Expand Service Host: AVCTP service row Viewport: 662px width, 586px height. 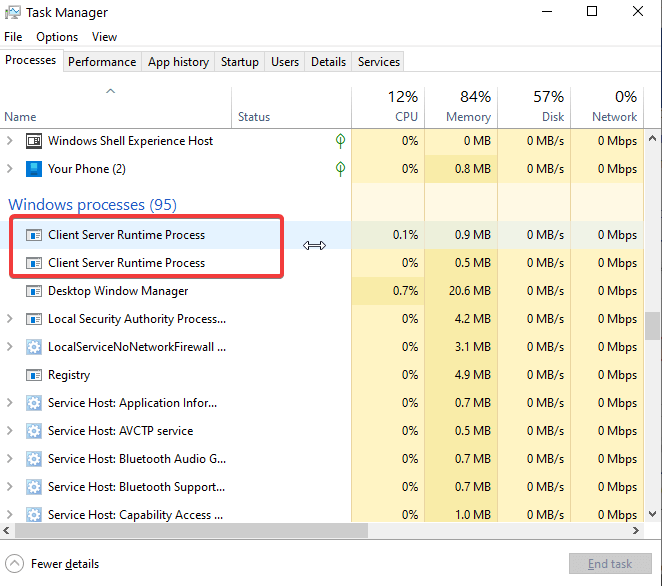click(9, 431)
